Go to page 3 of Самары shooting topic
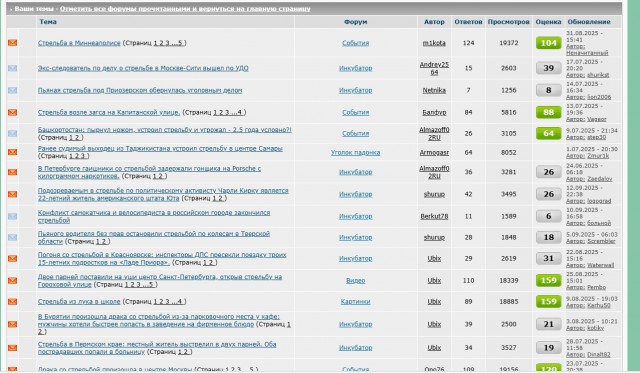The image size is (640, 373). coord(83,156)
